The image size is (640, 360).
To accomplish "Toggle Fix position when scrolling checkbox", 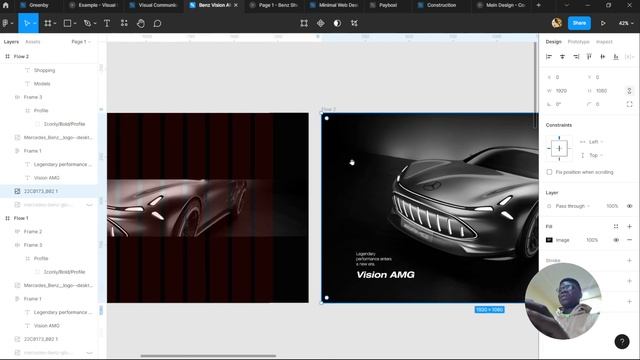I will 549,172.
